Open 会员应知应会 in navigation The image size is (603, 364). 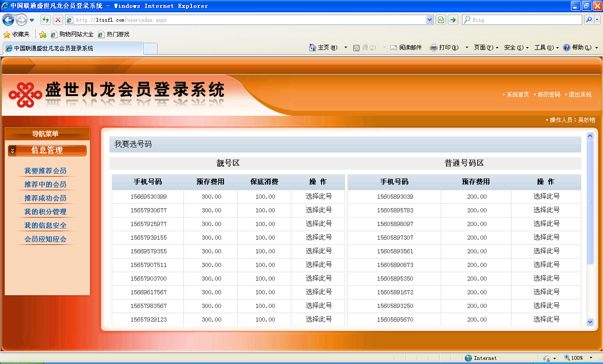coord(45,239)
